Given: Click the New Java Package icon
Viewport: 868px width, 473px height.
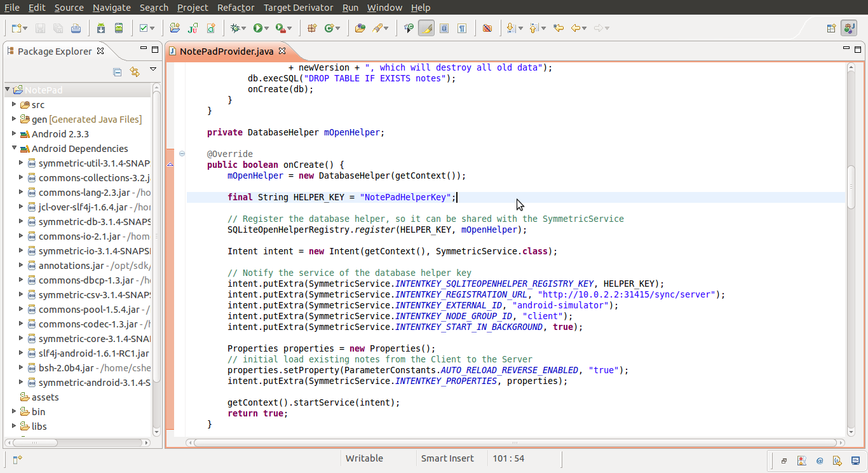Looking at the screenshot, I should tap(311, 28).
